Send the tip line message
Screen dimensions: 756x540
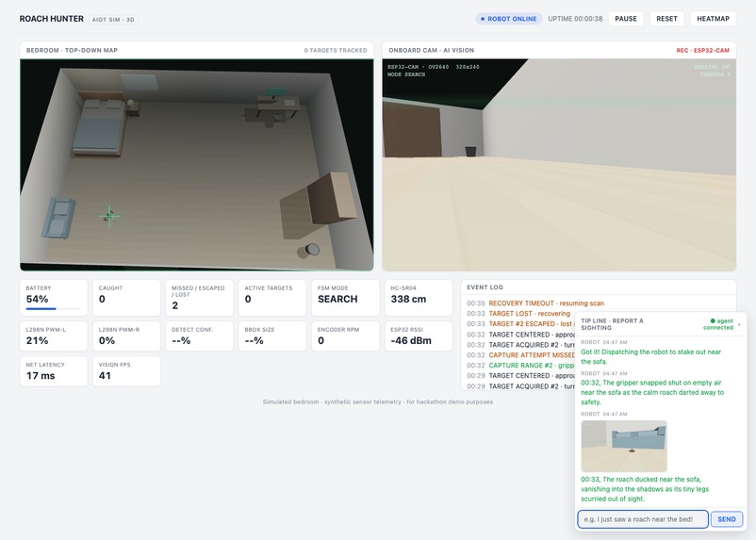point(727,519)
